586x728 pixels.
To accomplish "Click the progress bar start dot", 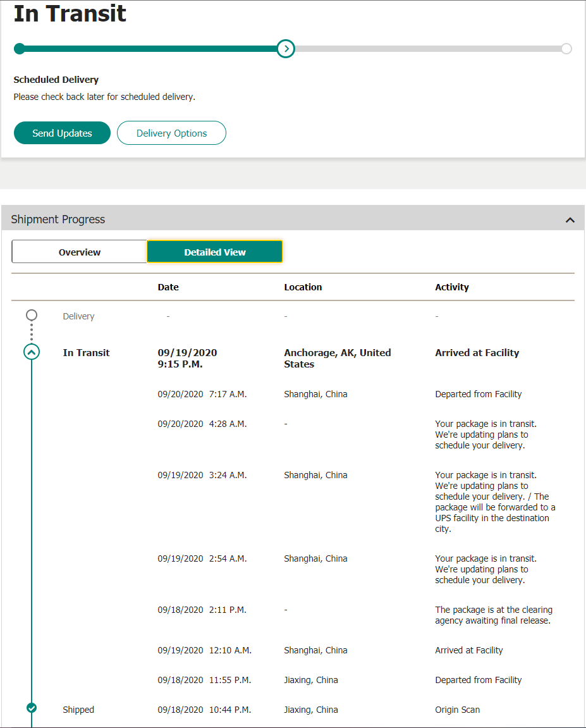I will tap(20, 48).
